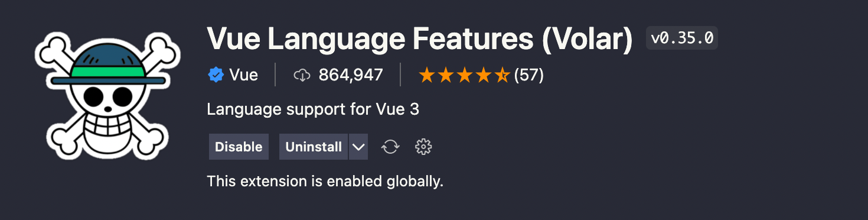
Task: Click the Vue Language Features (Volar) title
Action: pyautogui.click(x=420, y=39)
